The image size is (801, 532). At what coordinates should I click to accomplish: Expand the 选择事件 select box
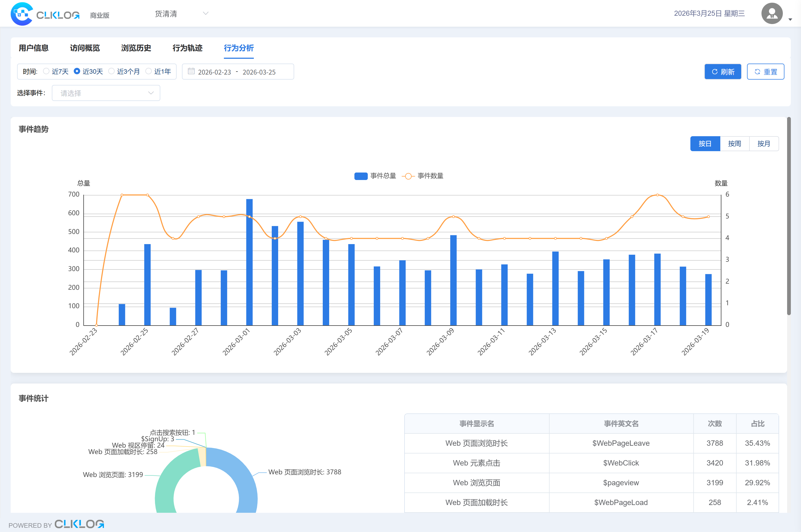tap(106, 93)
